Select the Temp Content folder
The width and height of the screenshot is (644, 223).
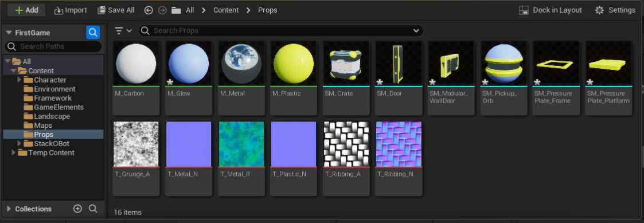coord(51,152)
